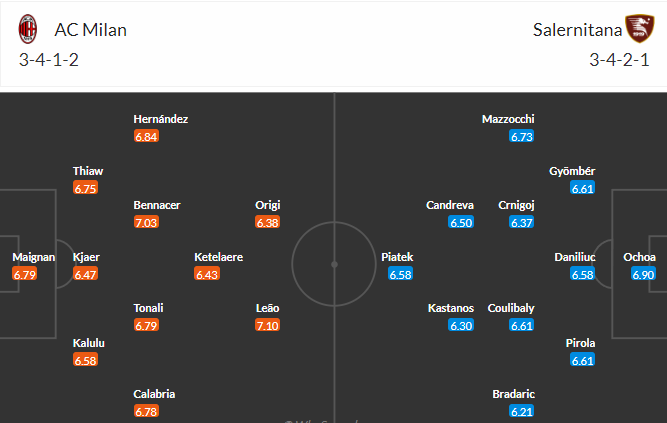Select Bradaric's 6.21 rating badge

(x=522, y=412)
